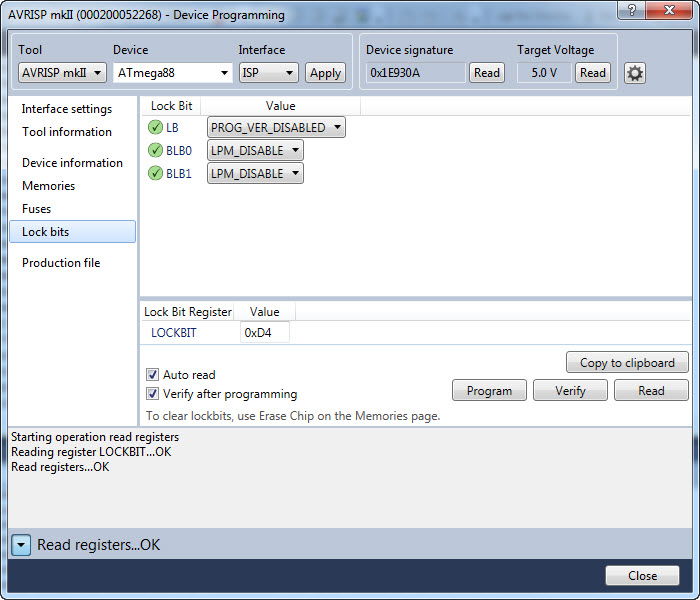Click the LOCKBIT value field 0xD4
This screenshot has height=600, width=700.
coord(265,333)
